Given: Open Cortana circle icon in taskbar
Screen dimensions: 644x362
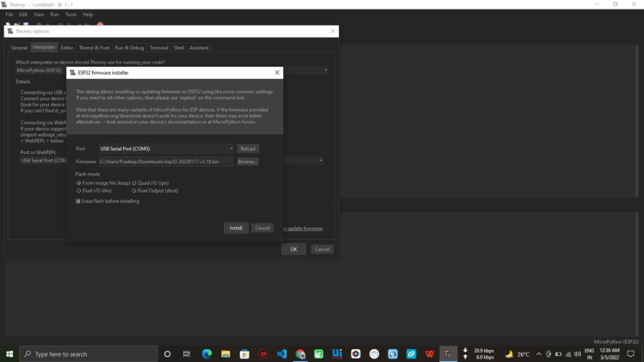Looking at the screenshot, I should tap(167, 353).
